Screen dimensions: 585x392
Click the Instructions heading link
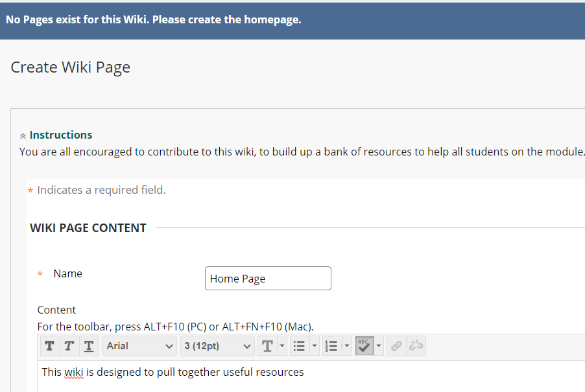pos(61,135)
